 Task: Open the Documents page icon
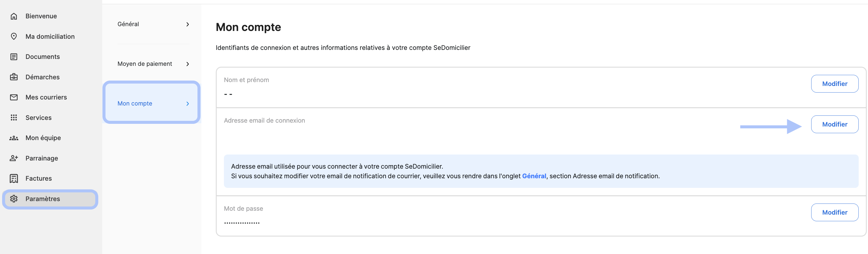click(x=14, y=57)
